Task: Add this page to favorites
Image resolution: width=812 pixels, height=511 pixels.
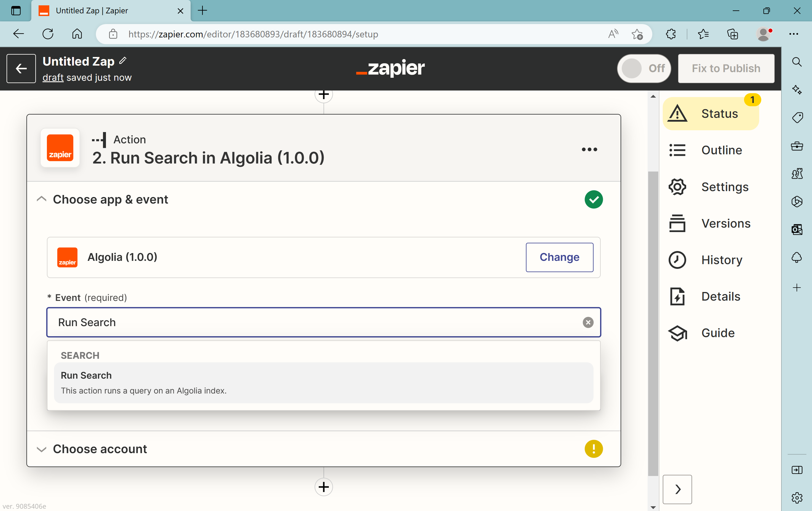Action: [x=637, y=34]
